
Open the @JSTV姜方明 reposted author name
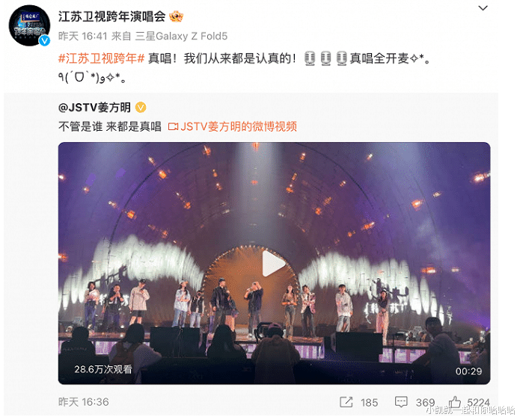pyautogui.click(x=94, y=108)
